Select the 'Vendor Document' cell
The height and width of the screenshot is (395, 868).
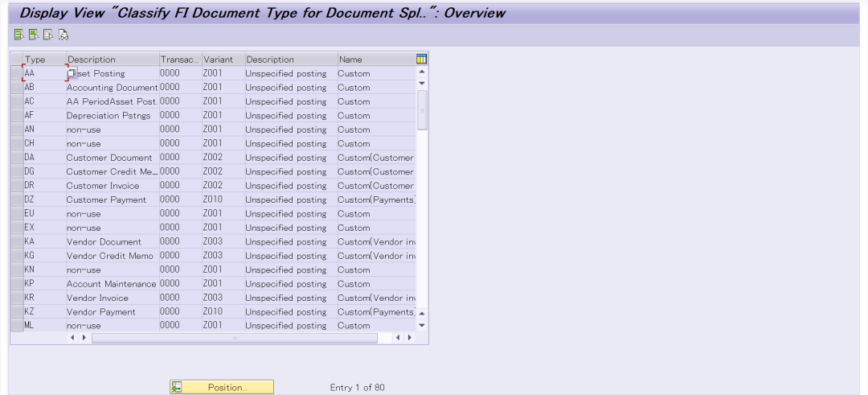[x=113, y=241]
